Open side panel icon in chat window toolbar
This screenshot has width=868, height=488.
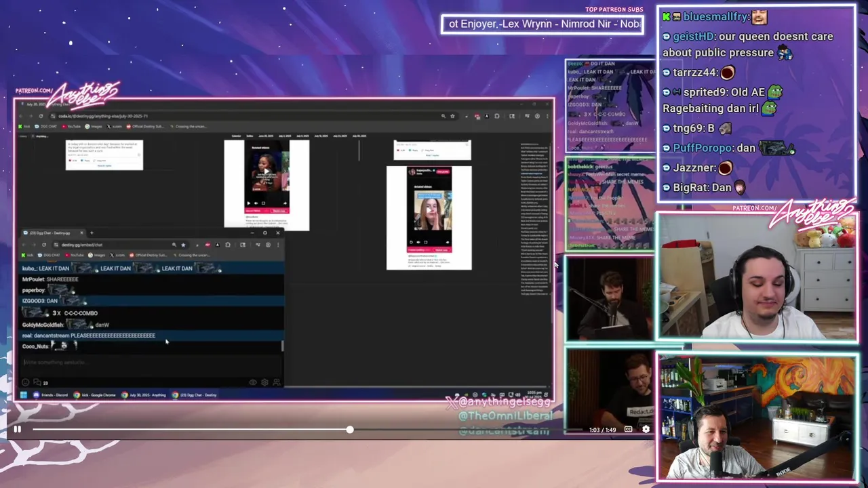[x=243, y=245]
